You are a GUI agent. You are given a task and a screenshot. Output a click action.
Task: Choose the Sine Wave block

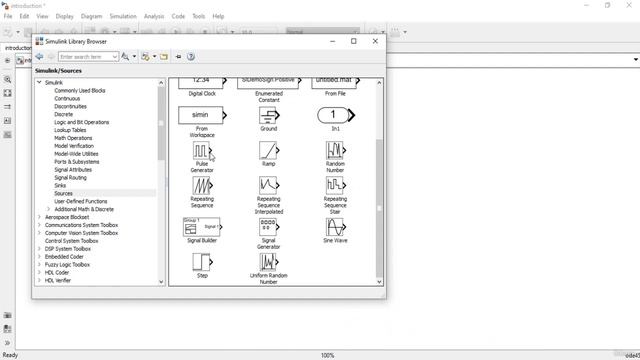point(336,227)
